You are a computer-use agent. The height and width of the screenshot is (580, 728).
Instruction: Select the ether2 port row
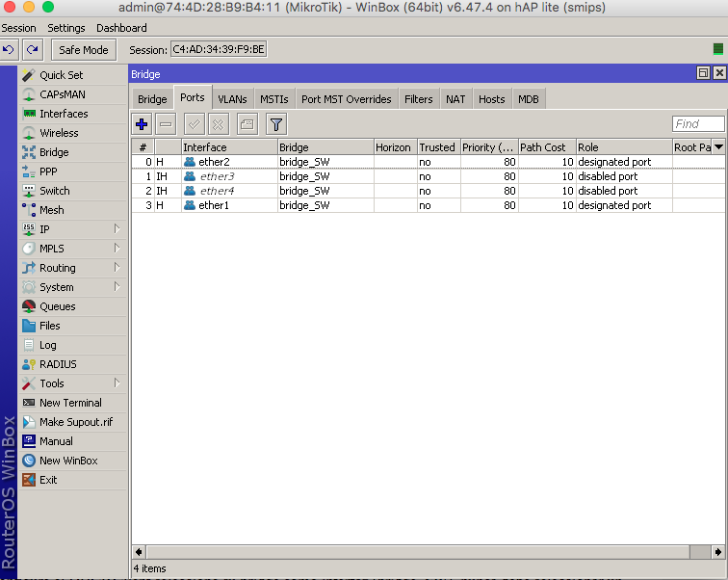429,162
